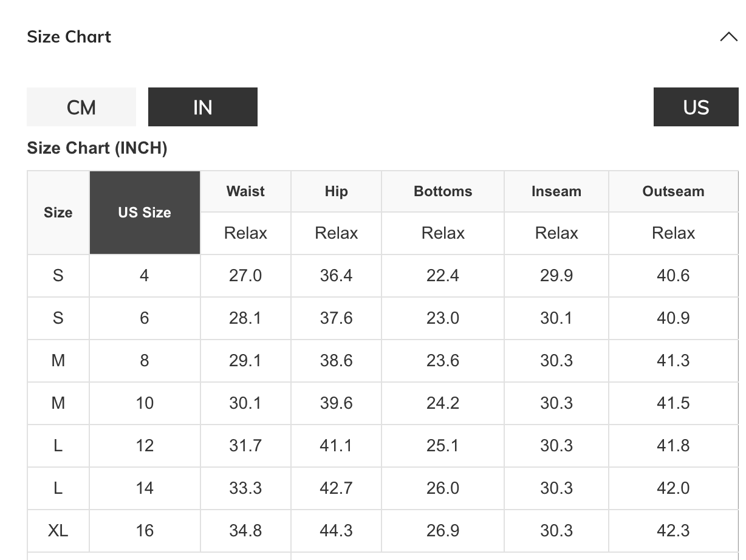Click the Inseam column header

[x=556, y=191]
